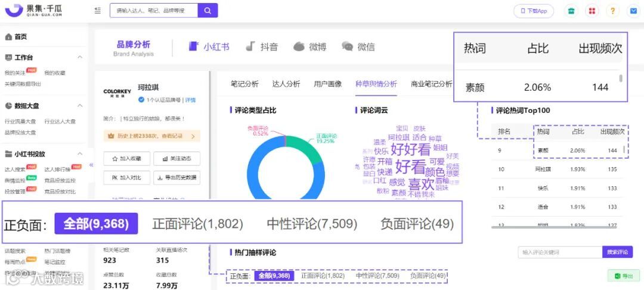Open 行业流量大盘 in sidebar
644x290 pixels.
click(x=20, y=122)
